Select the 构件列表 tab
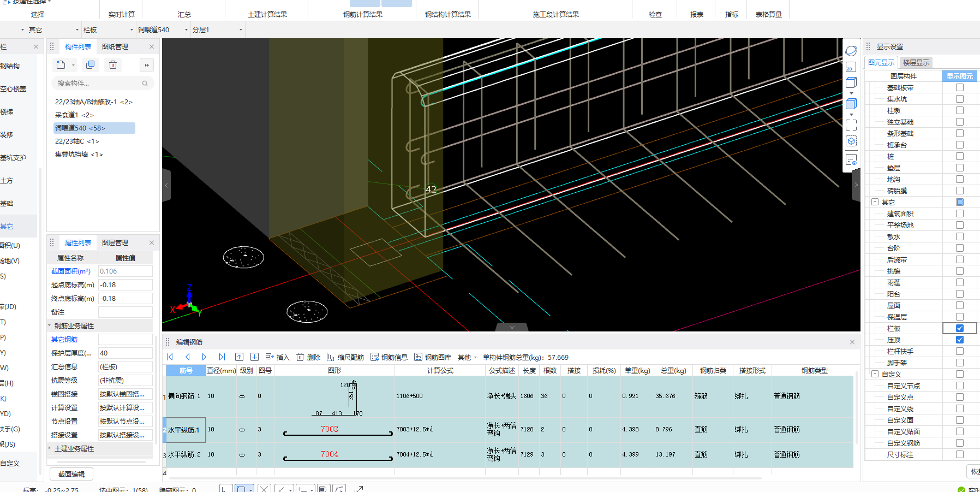The width and height of the screenshot is (980, 492). (78, 47)
